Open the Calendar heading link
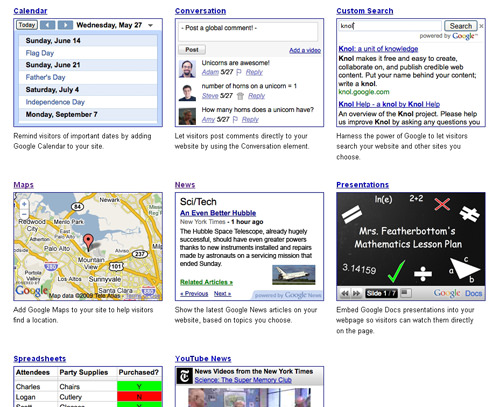The image size is (500, 407). [x=30, y=11]
